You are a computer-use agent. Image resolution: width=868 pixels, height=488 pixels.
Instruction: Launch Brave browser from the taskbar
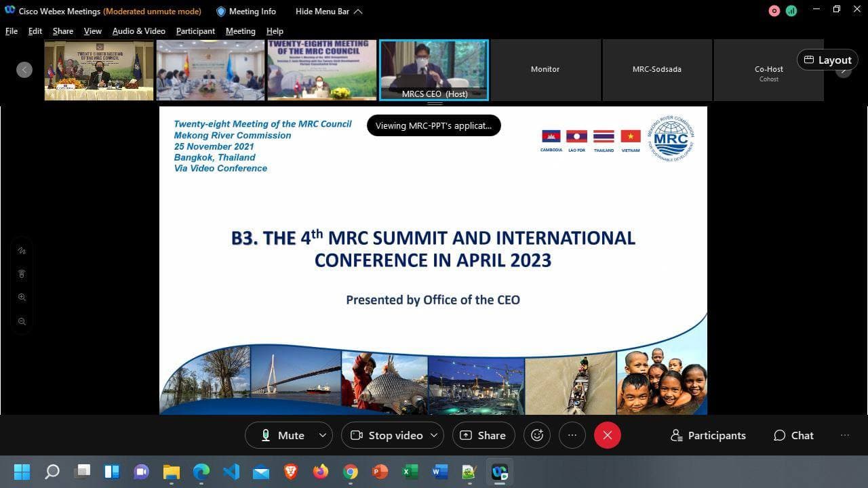[291, 471]
